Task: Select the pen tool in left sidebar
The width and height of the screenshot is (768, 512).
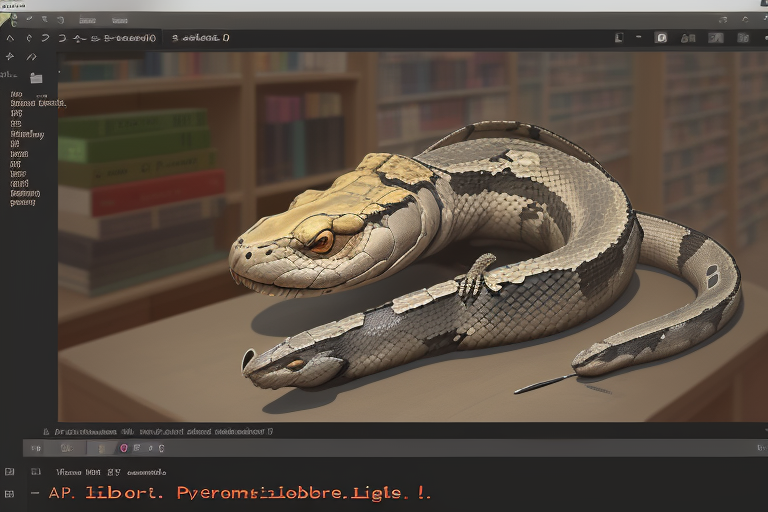Action: coord(31,57)
